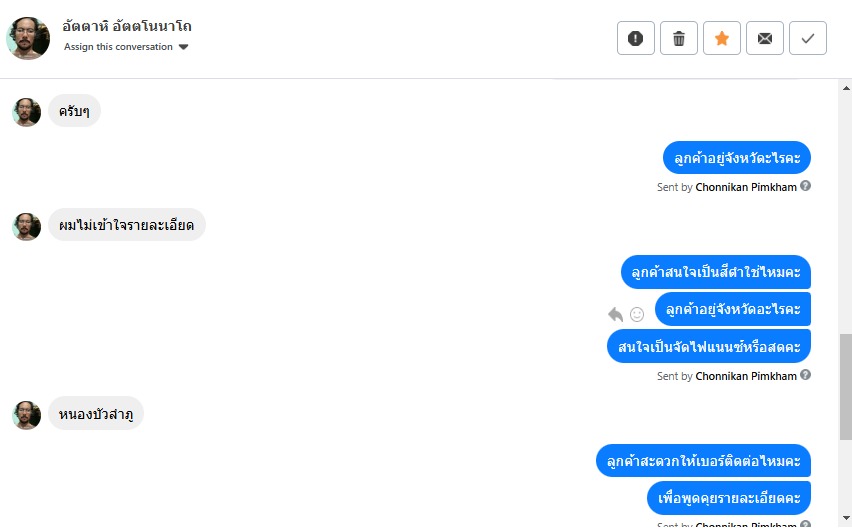Mark conversation done with checkmark button
Image resolution: width=852 pixels, height=531 pixels.
[x=808, y=39]
